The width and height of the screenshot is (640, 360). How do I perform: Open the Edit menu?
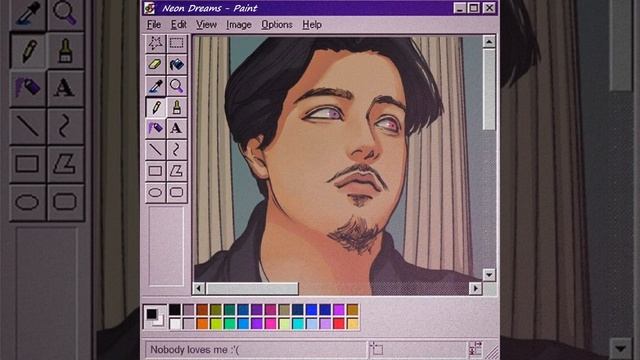[178, 24]
